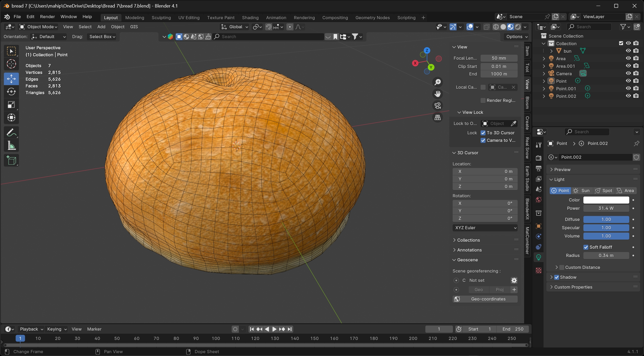Change light type to Sun

[x=582, y=191]
